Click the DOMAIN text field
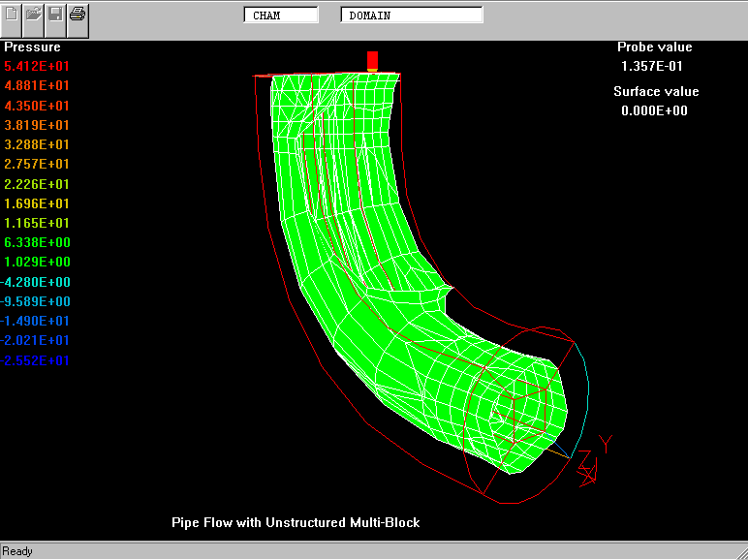 [x=411, y=16]
